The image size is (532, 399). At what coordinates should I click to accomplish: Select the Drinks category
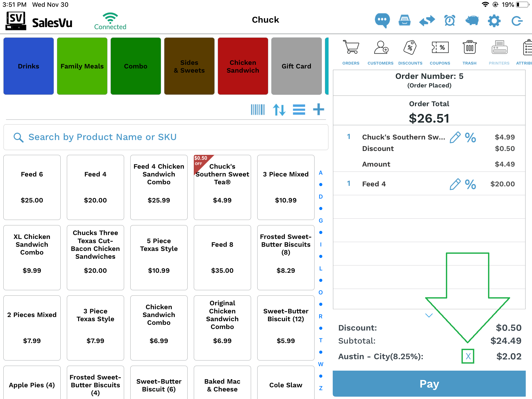click(29, 66)
